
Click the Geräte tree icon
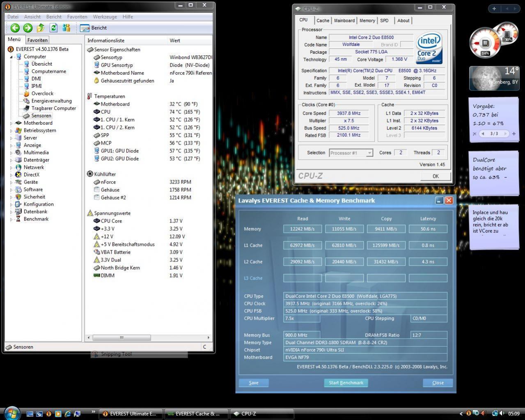tap(18, 182)
